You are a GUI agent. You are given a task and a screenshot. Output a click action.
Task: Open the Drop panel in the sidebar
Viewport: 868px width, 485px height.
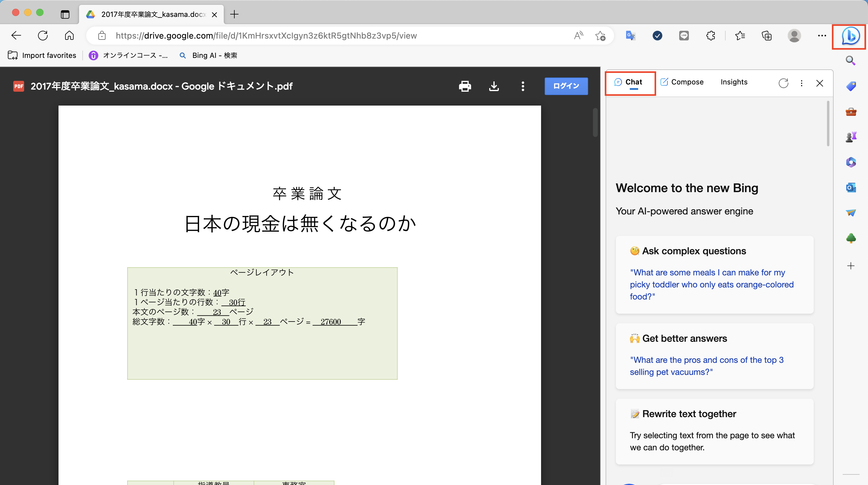click(851, 213)
